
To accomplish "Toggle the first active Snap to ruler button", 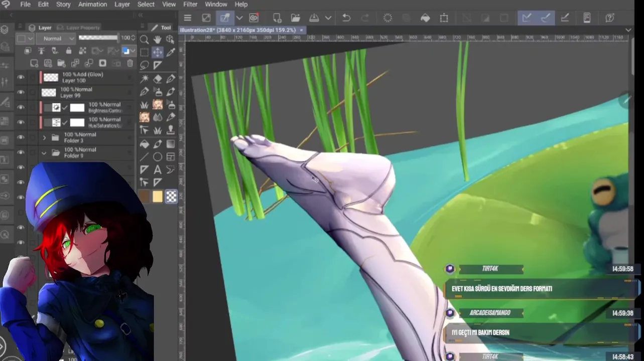I will pyautogui.click(x=527, y=18).
